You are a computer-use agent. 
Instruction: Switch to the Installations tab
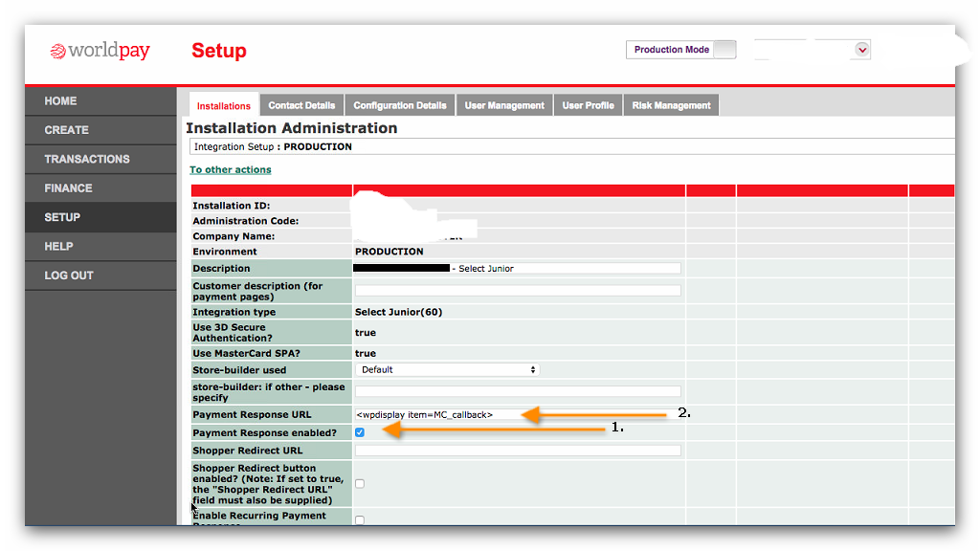point(223,105)
